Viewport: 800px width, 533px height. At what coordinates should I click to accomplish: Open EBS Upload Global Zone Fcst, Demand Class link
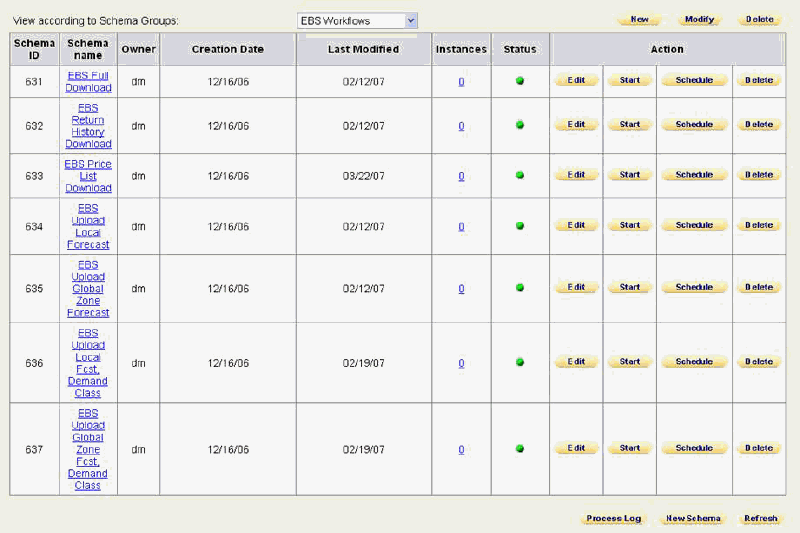point(88,449)
